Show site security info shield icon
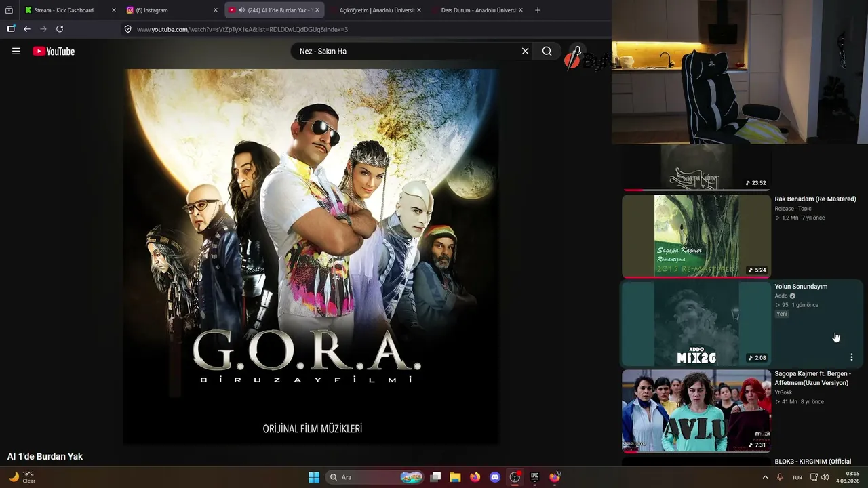868x488 pixels. click(127, 29)
